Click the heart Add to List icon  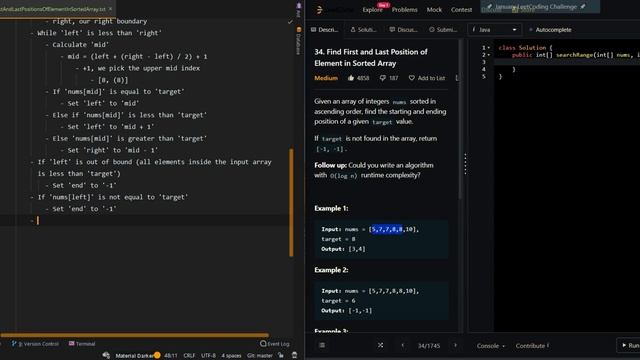[411, 78]
